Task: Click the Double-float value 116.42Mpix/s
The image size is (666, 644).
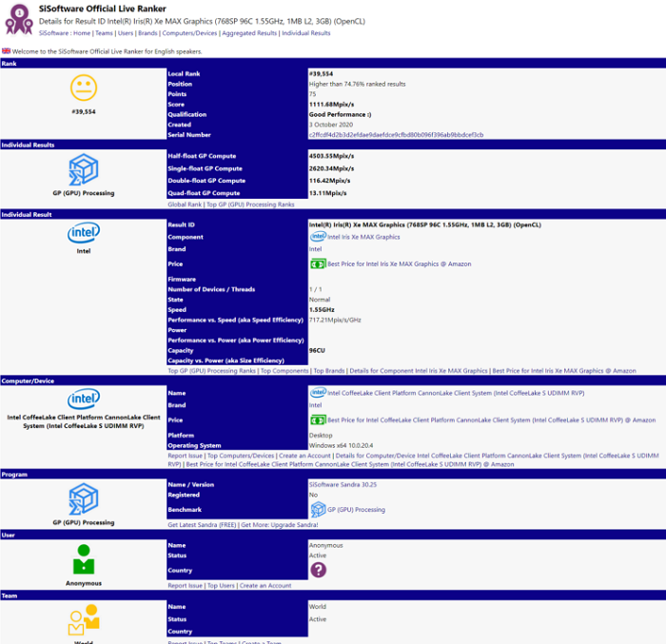Action: click(x=329, y=181)
